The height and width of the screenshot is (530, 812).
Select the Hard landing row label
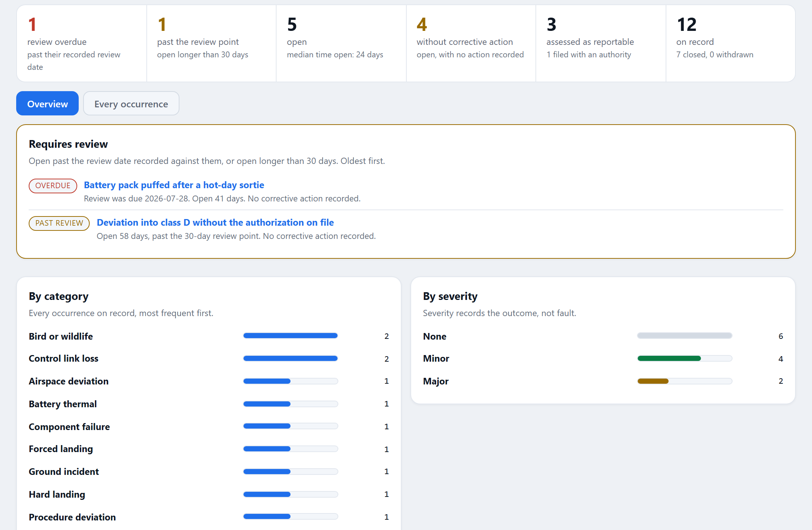(57, 494)
